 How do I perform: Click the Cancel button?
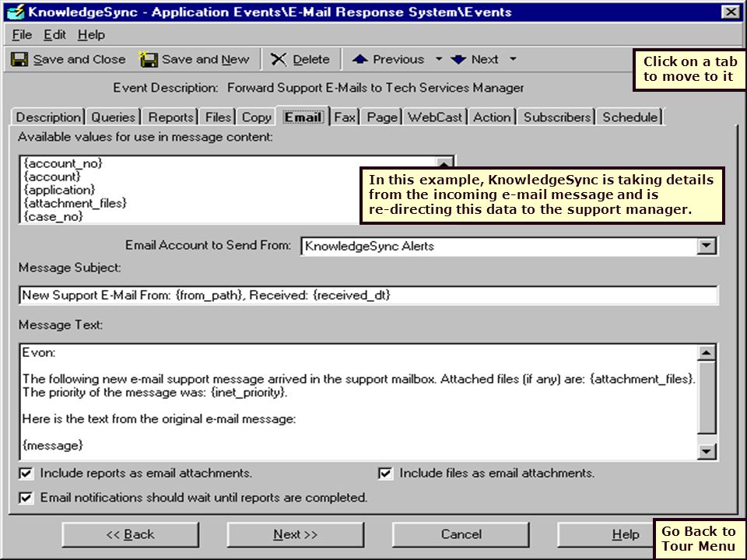tap(461, 535)
